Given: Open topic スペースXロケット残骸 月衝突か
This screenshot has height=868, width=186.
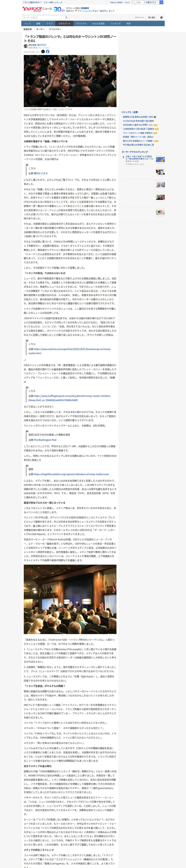Looking at the screenshot, I should (138, 133).
